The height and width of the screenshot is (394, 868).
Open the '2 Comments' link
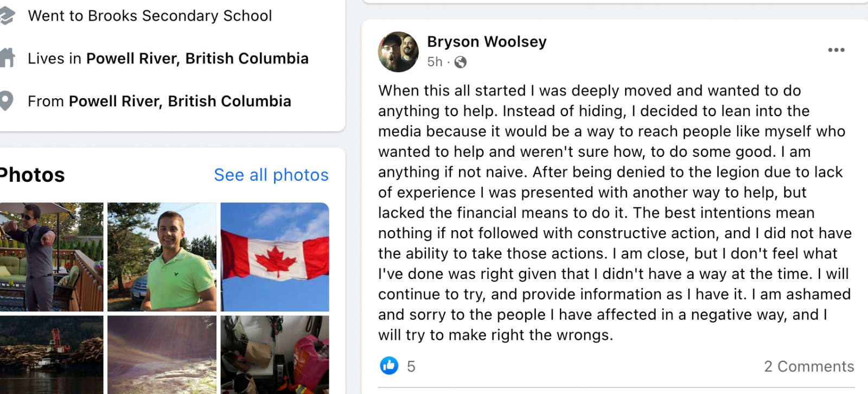click(808, 366)
